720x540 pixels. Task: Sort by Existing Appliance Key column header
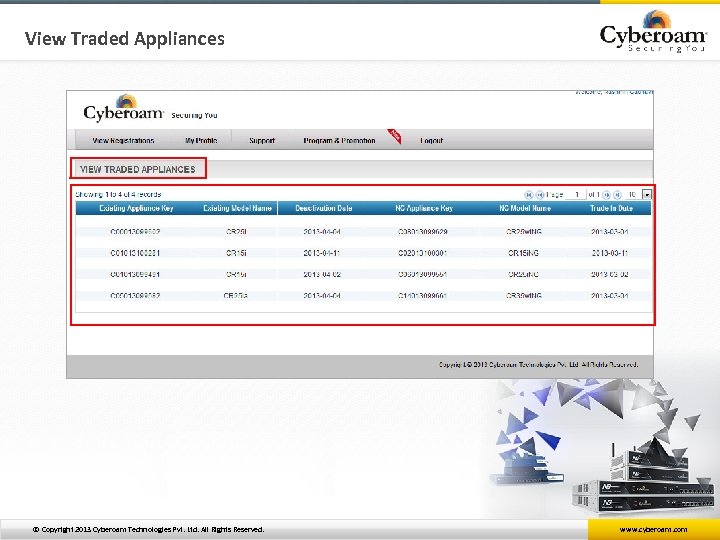click(x=136, y=208)
